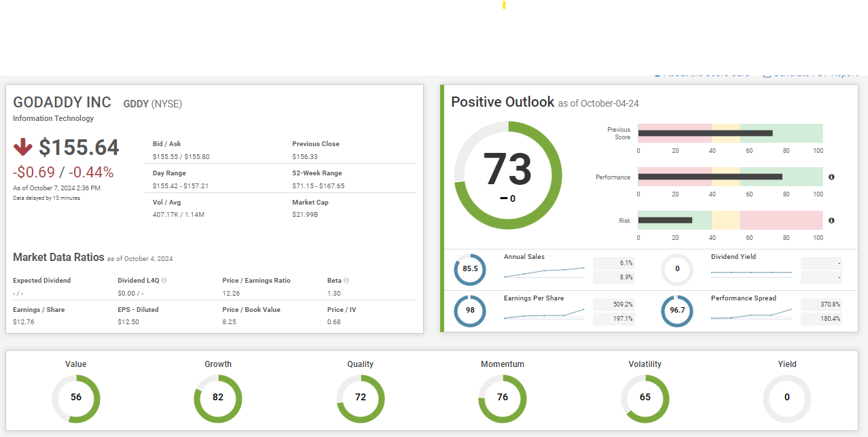
Task: Click the Dividend L4Q value $0.00 / -
Action: pyautogui.click(x=130, y=293)
